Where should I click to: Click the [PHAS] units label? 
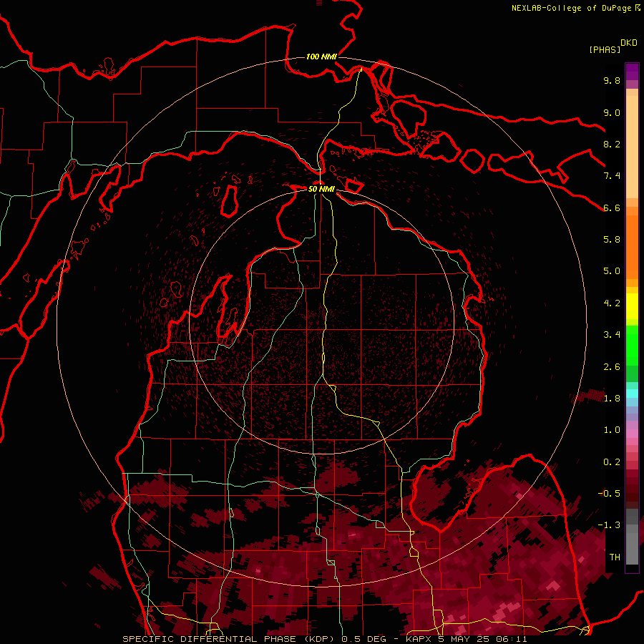point(605,49)
